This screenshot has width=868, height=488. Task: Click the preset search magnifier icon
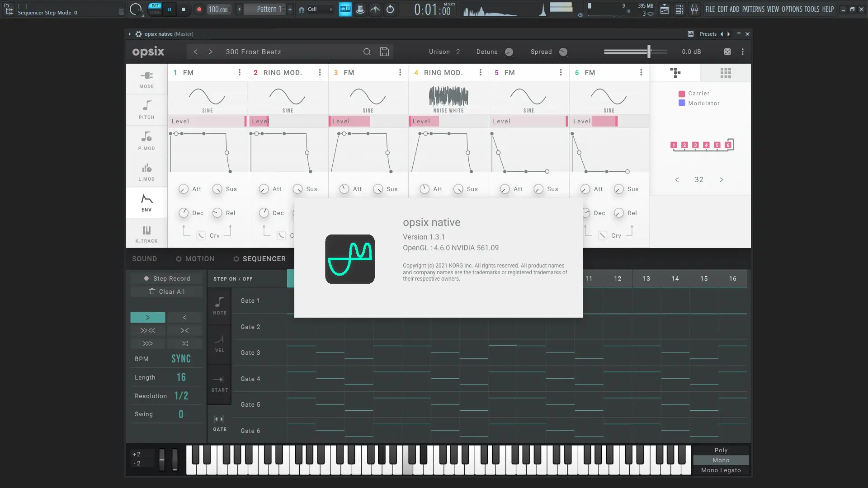coord(367,52)
